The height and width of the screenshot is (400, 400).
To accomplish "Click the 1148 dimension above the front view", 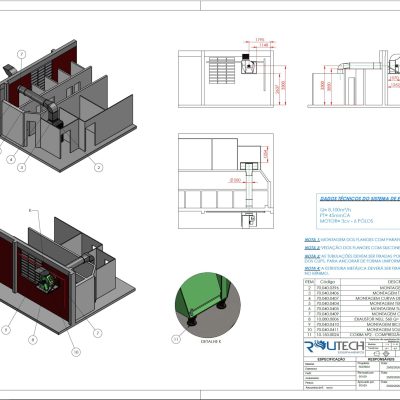I will click(x=264, y=45).
